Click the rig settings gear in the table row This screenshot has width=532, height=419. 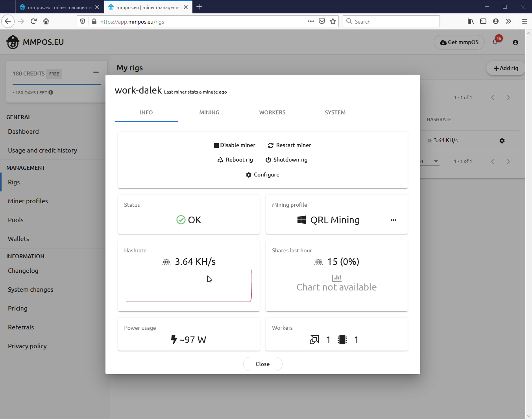click(502, 141)
